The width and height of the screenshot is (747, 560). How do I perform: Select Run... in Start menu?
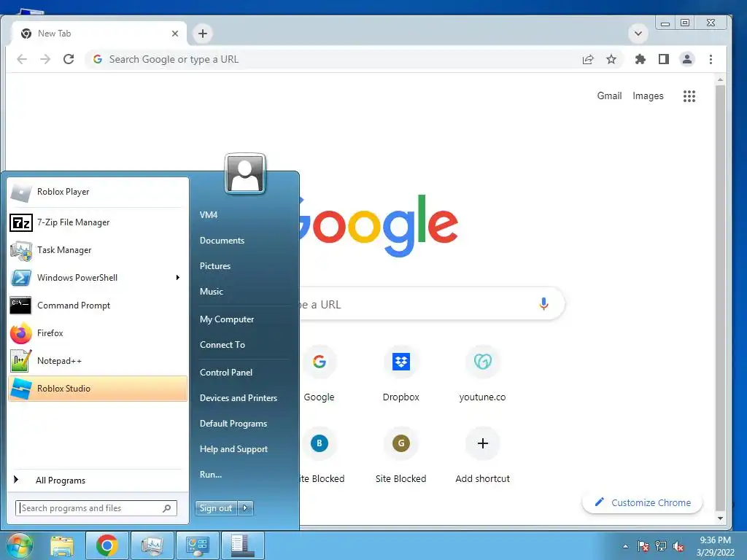[211, 474]
